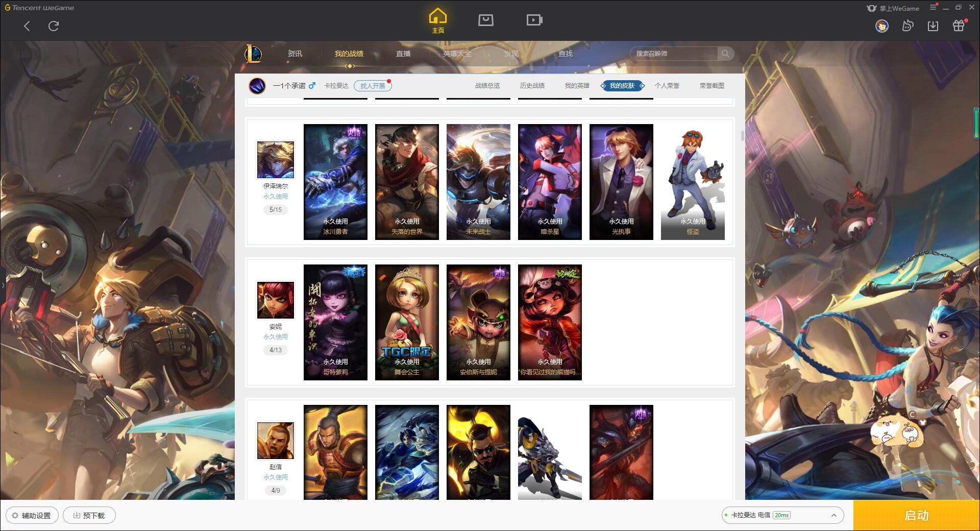Go back with the left arrow icon
This screenshot has width=980, height=531.
point(27,26)
